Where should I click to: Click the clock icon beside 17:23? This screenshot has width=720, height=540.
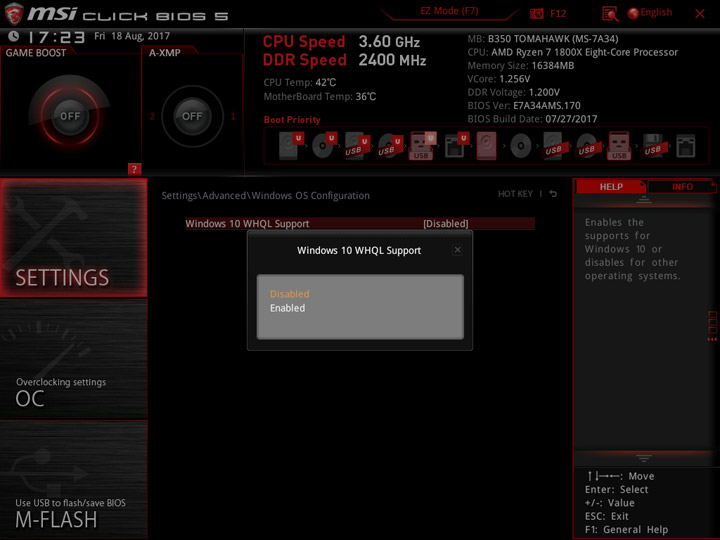pyautogui.click(x=14, y=36)
